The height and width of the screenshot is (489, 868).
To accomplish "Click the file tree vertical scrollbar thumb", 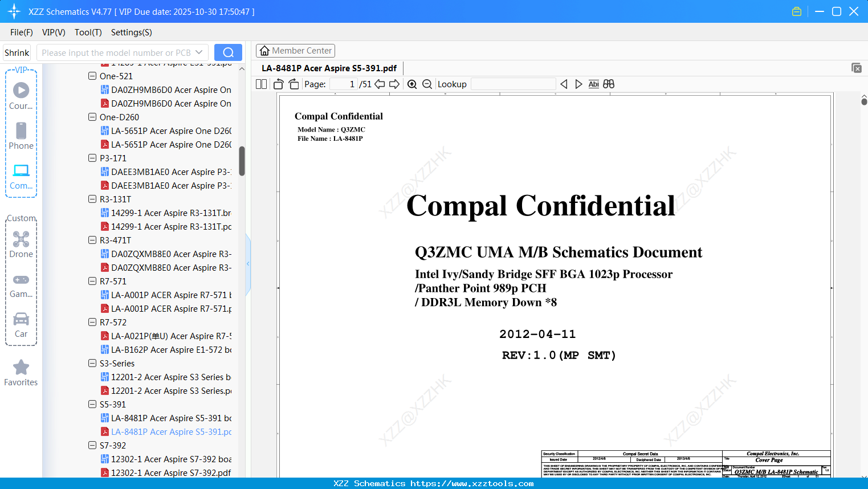I will coord(242,161).
